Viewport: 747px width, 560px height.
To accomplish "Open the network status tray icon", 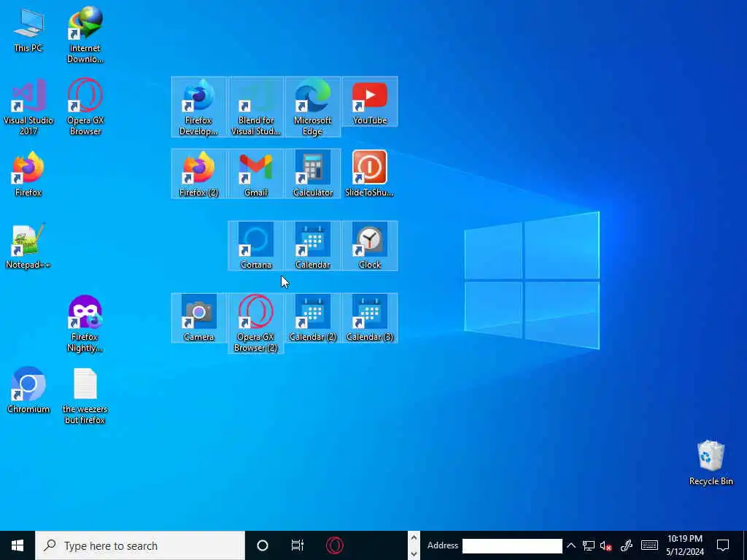I will [x=589, y=545].
